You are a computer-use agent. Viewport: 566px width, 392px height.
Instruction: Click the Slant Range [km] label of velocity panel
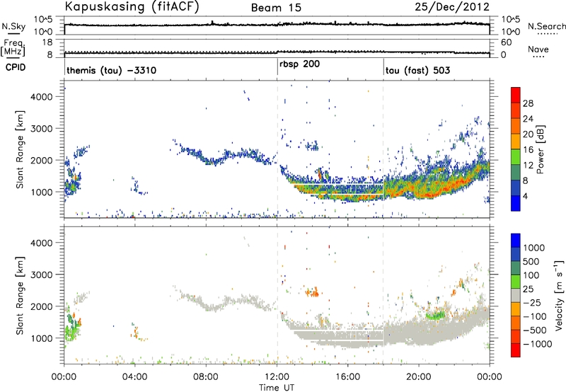(20, 296)
